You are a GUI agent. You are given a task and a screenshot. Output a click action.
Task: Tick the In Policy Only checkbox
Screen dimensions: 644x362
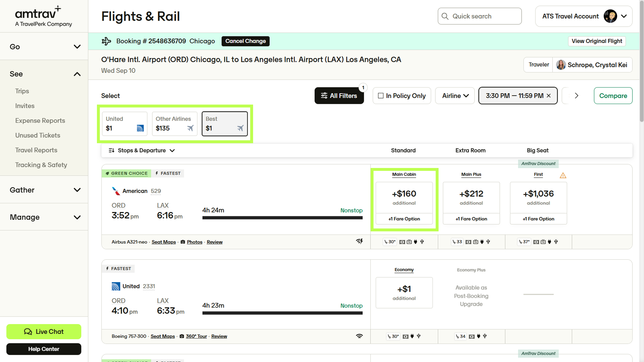(x=381, y=96)
